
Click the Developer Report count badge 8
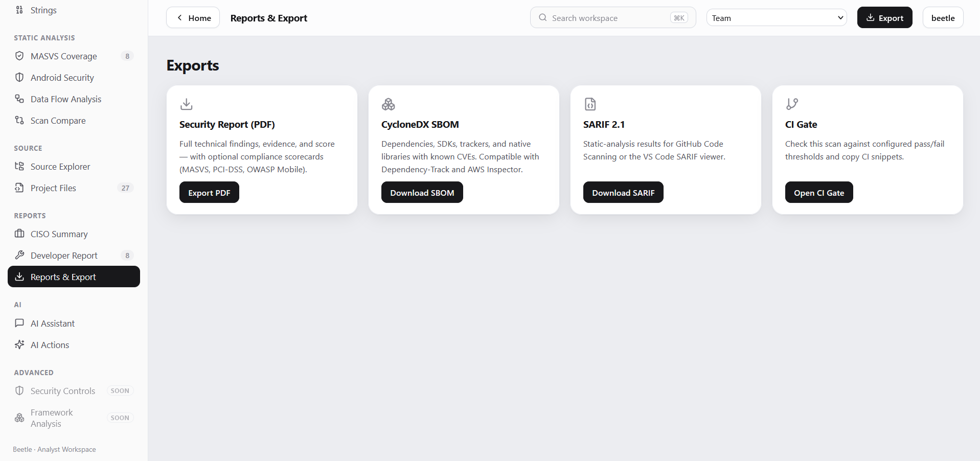(x=127, y=256)
